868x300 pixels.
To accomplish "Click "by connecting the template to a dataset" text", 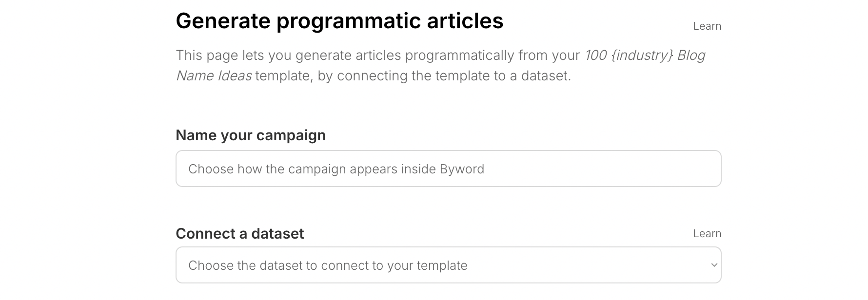I will point(444,76).
